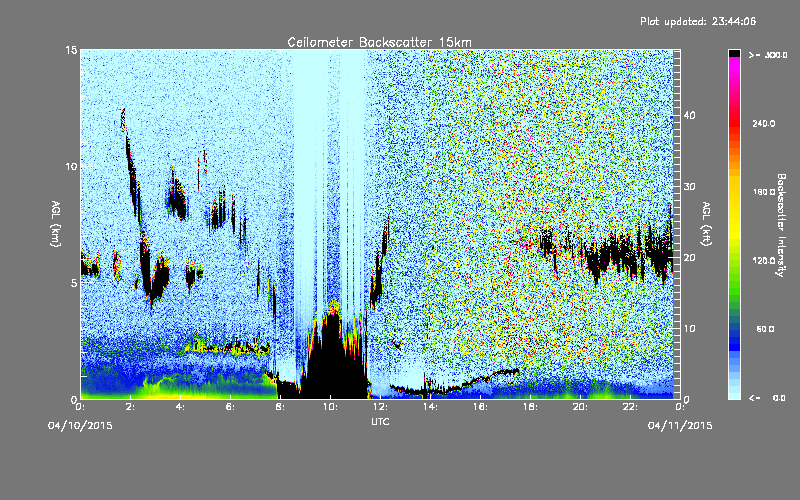Click the 40 kft tick label

689,116
